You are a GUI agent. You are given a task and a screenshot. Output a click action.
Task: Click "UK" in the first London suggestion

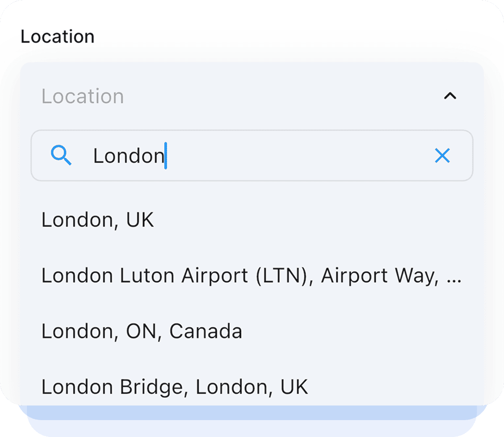tap(140, 220)
